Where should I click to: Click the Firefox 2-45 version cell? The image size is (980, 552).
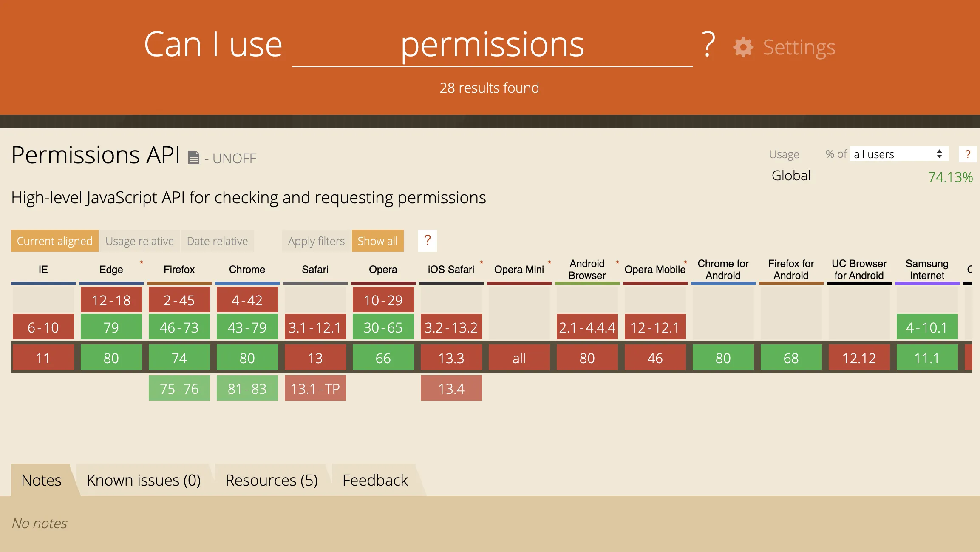click(179, 300)
